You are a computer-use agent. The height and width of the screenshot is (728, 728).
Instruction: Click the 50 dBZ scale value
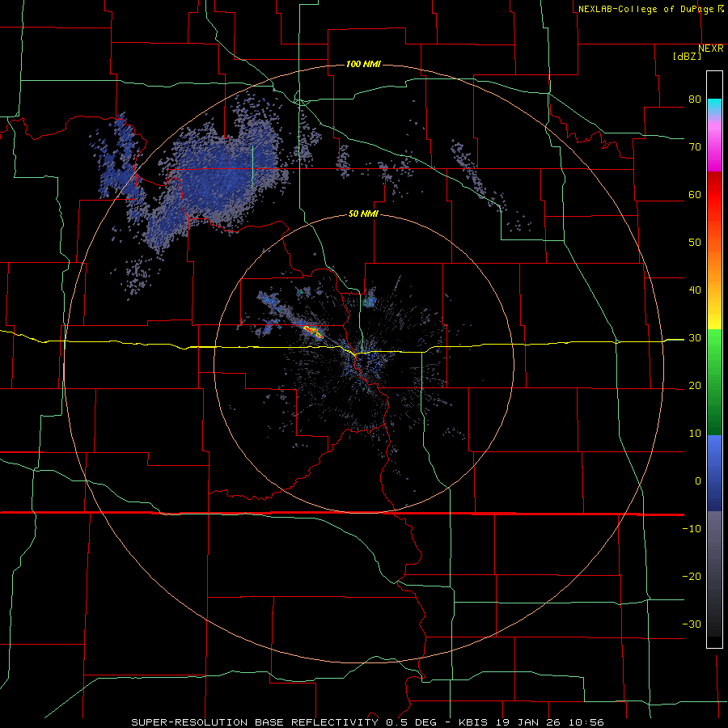click(x=695, y=243)
